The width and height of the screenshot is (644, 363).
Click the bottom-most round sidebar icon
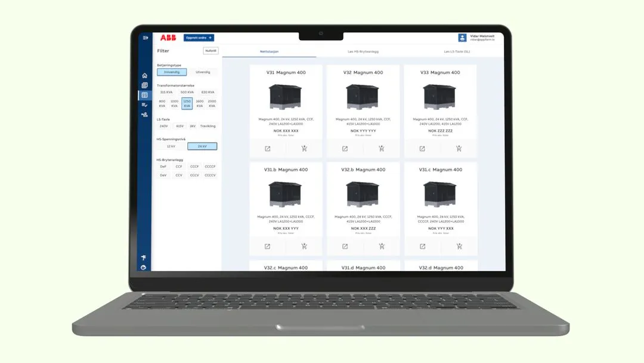point(143,267)
